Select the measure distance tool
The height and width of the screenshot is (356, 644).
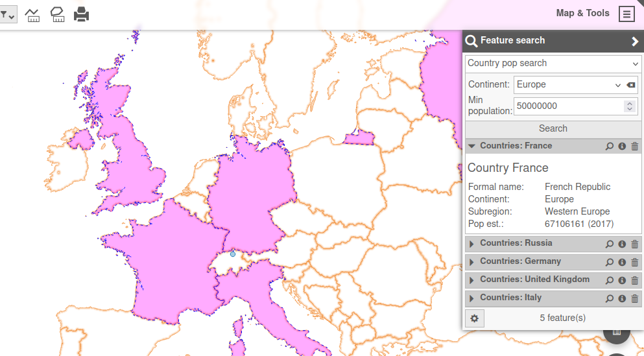click(x=32, y=14)
